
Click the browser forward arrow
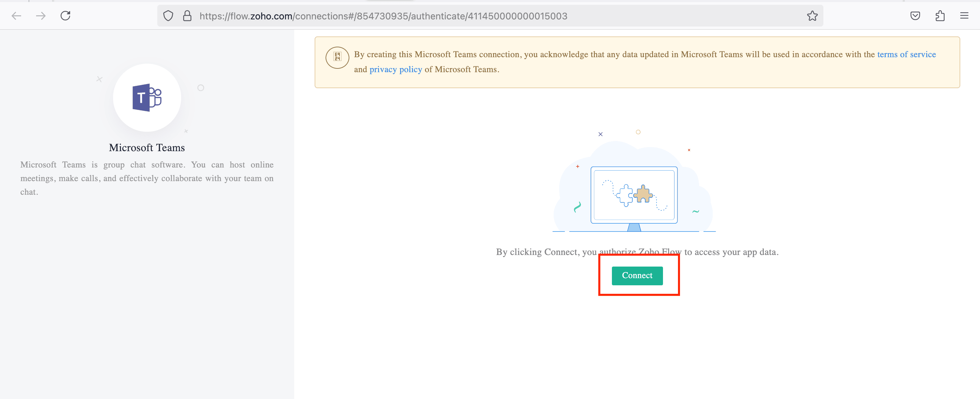point(41,16)
